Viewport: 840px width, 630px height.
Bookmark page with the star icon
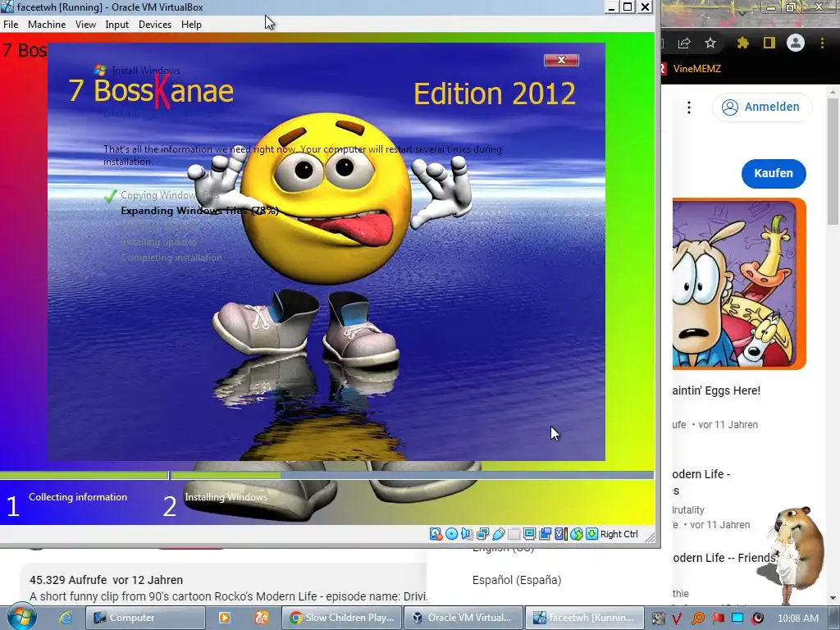[x=710, y=43]
